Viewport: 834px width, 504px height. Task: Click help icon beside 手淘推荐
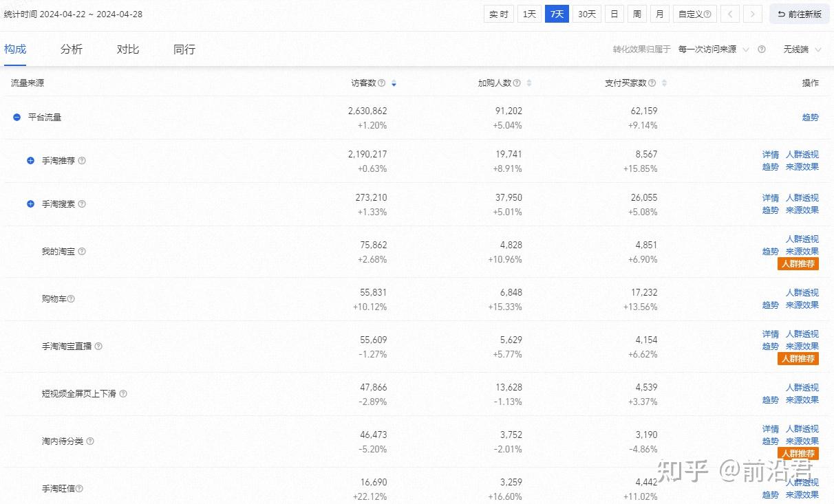(82, 161)
